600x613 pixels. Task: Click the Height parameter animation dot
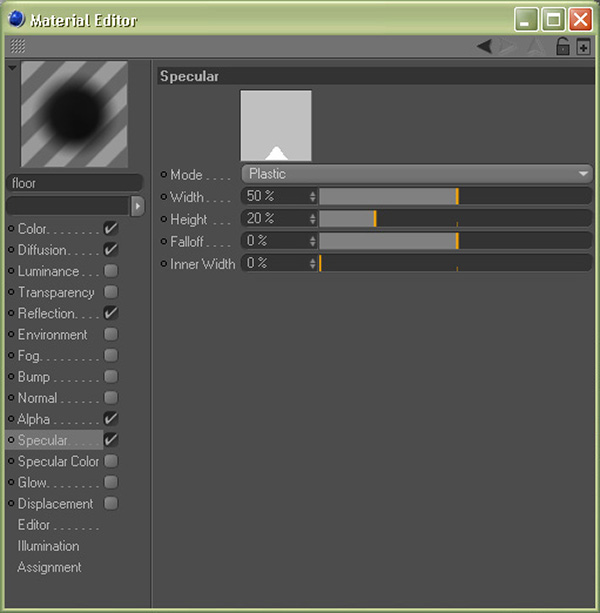(x=164, y=219)
